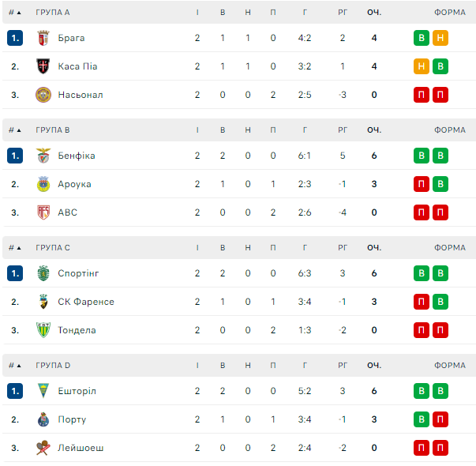Click Braga's orange draw form badge

440,38
